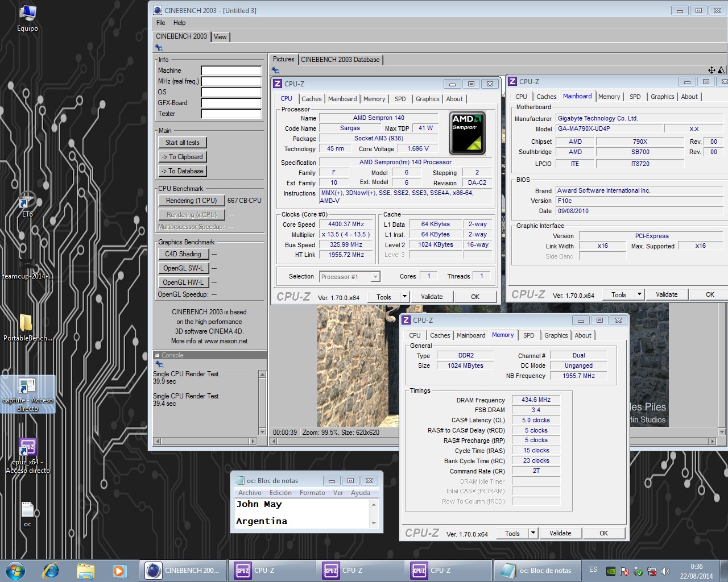Screen dimensions: 728x582
Task: Click Console horizontal scrollbar right arrow
Action: pos(253,441)
